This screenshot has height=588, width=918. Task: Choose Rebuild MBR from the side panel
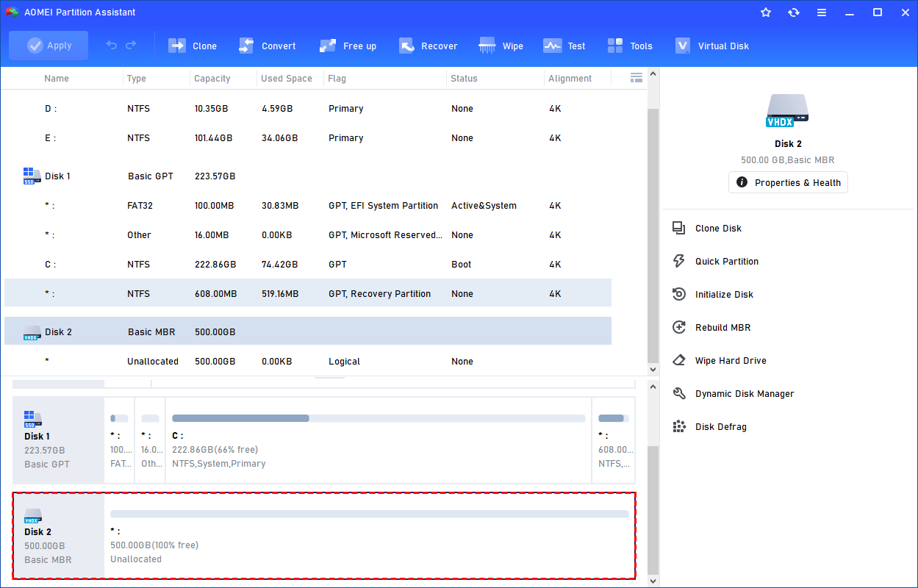(722, 328)
